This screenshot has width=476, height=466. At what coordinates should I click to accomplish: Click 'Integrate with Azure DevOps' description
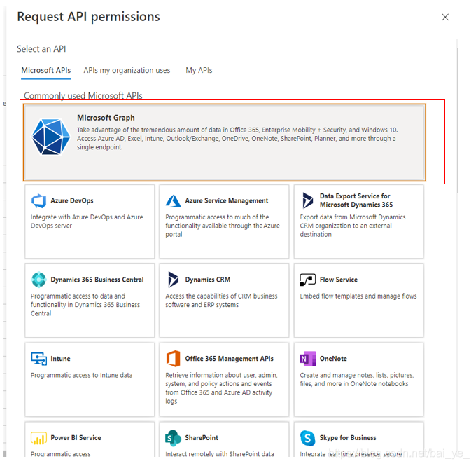87,221
